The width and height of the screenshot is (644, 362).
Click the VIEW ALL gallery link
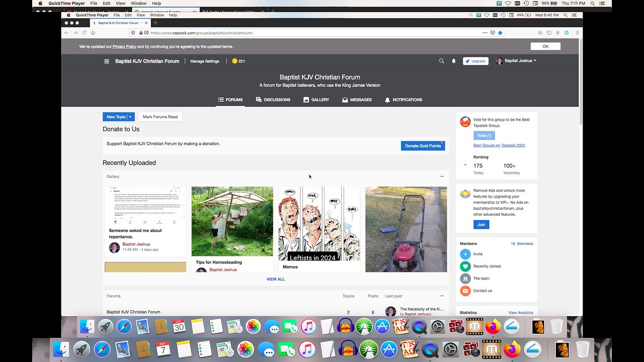pos(276,279)
